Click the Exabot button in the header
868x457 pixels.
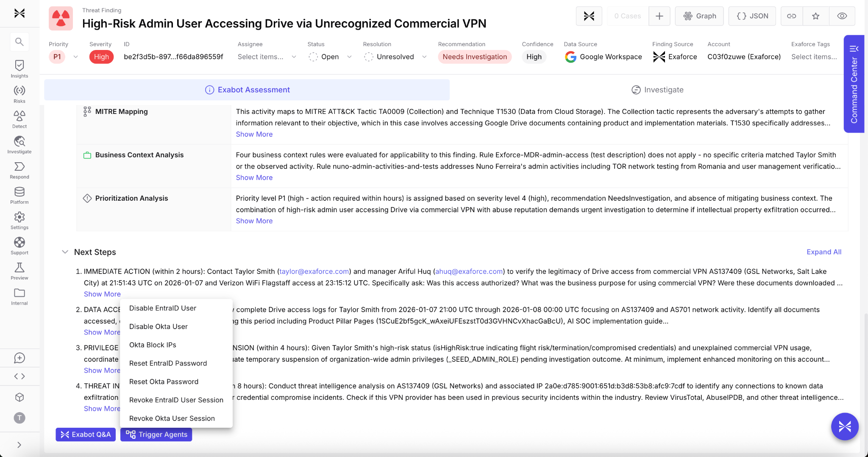(x=589, y=16)
